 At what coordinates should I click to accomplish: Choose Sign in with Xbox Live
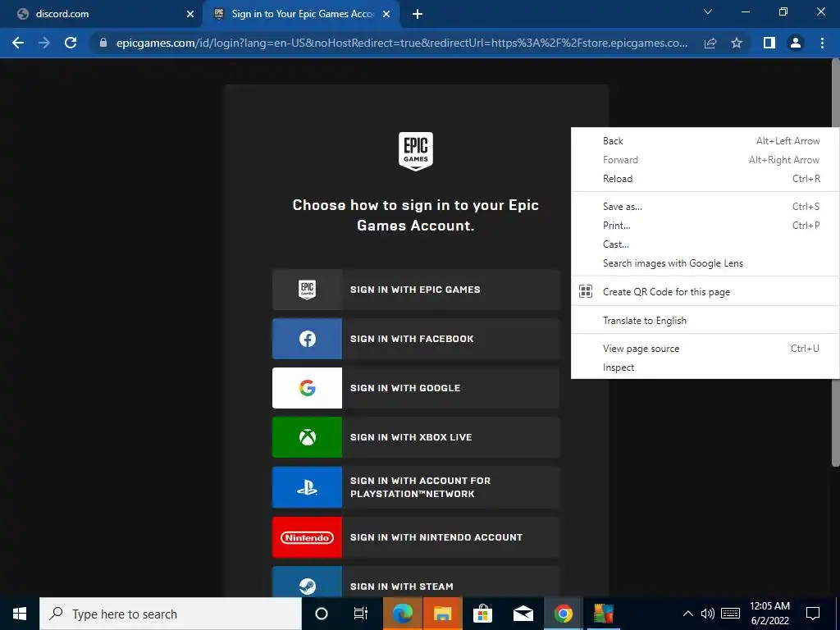click(x=416, y=437)
